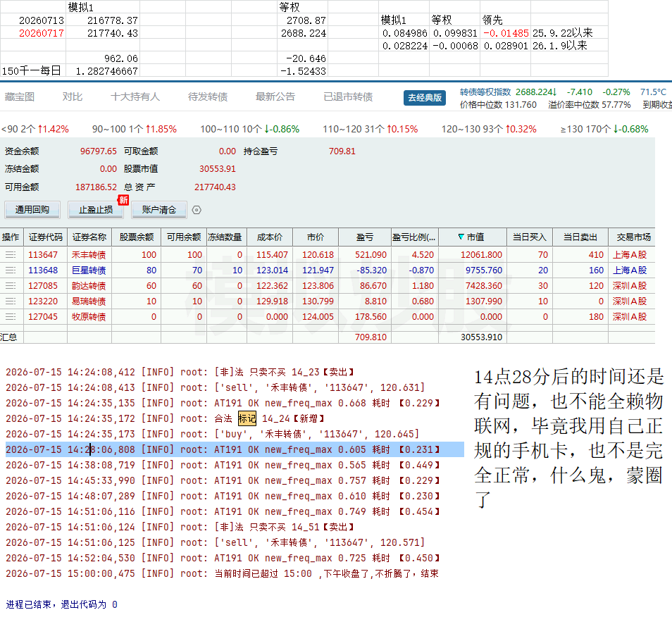The height and width of the screenshot is (629, 672).
Task: Click security code 113648
Action: click(x=43, y=270)
